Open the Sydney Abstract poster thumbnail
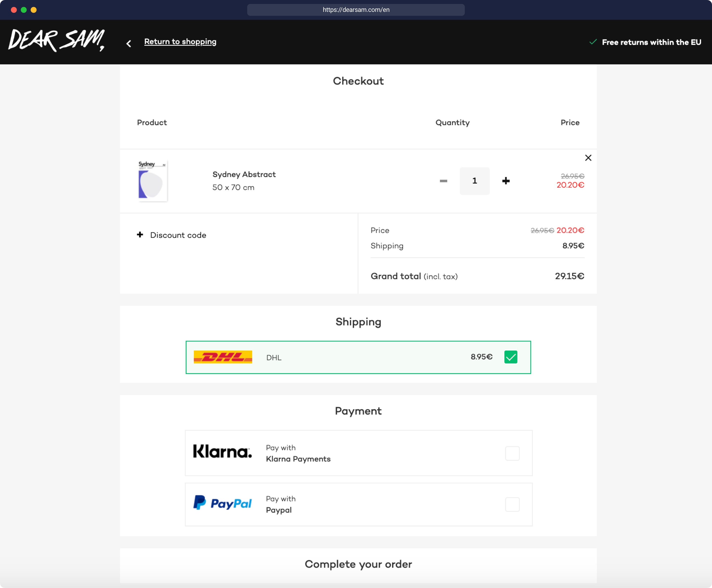Image resolution: width=712 pixels, height=588 pixels. coord(152,181)
